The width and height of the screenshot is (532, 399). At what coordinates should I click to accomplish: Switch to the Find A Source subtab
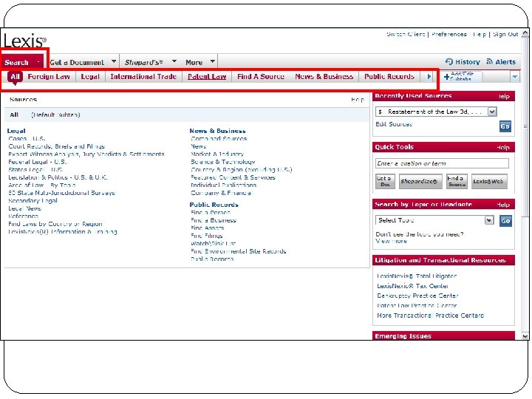pyautogui.click(x=261, y=77)
